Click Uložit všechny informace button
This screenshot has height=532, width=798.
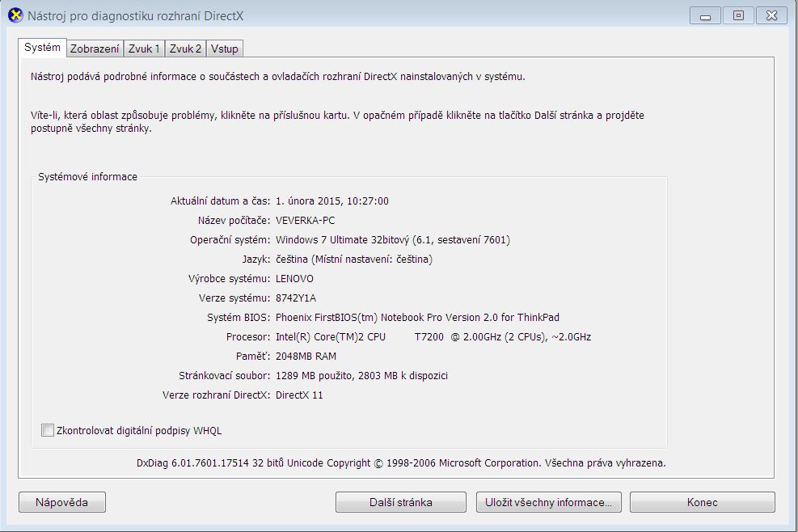[549, 502]
